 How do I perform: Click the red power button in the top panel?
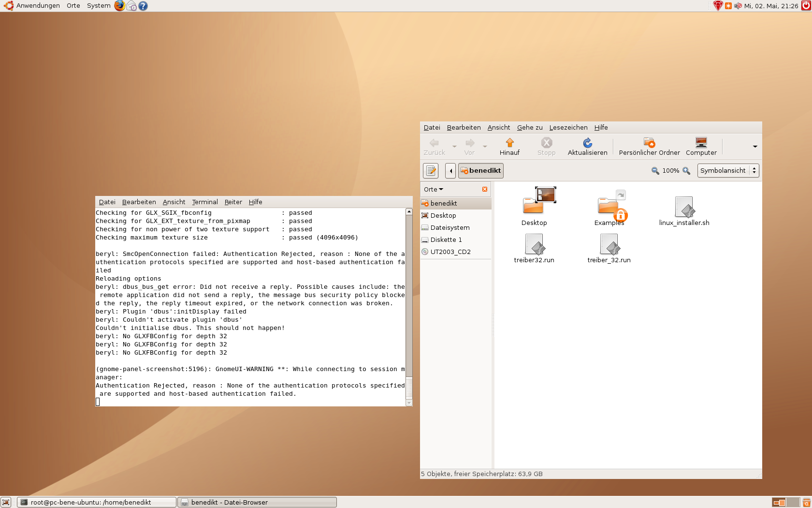pos(806,6)
